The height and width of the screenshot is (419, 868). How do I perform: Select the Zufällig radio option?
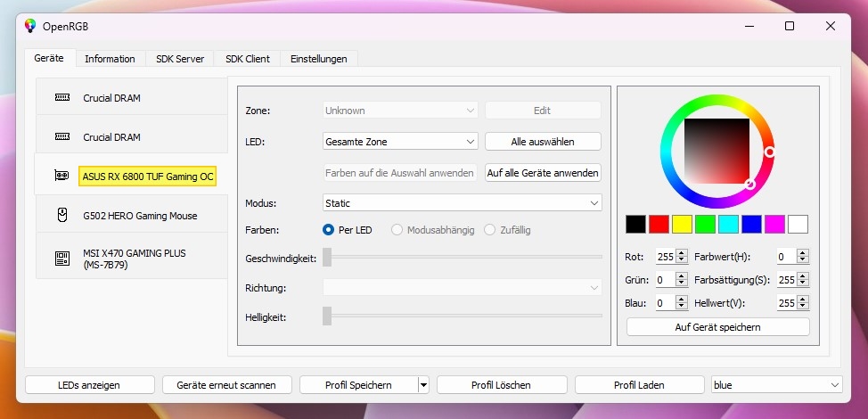click(489, 230)
